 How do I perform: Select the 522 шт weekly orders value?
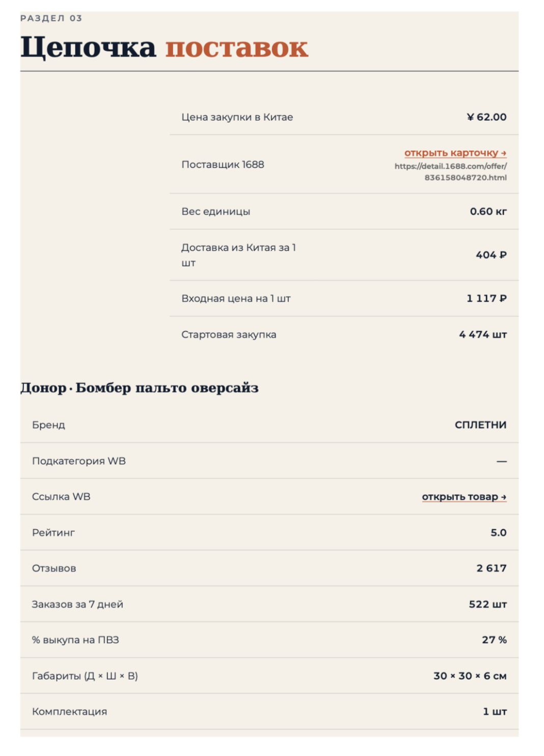(x=487, y=605)
